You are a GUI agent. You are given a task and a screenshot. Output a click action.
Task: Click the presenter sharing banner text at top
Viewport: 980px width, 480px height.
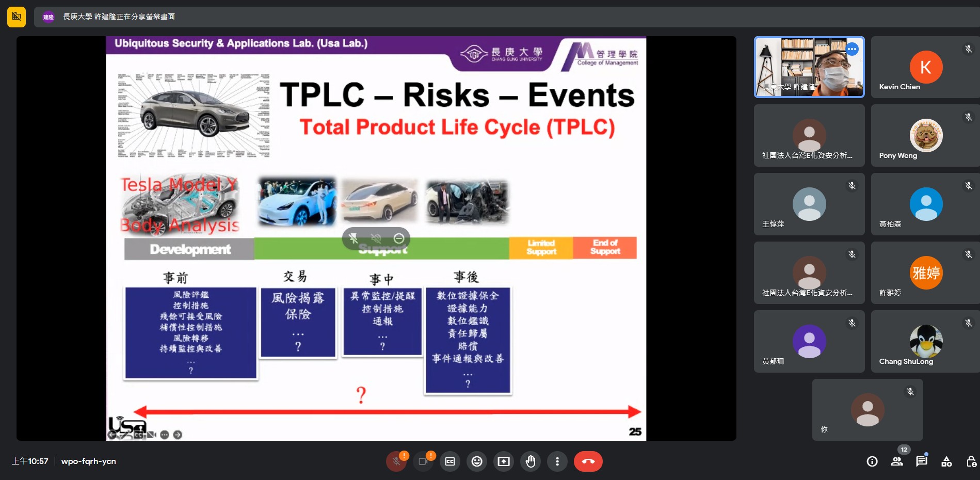(119, 17)
